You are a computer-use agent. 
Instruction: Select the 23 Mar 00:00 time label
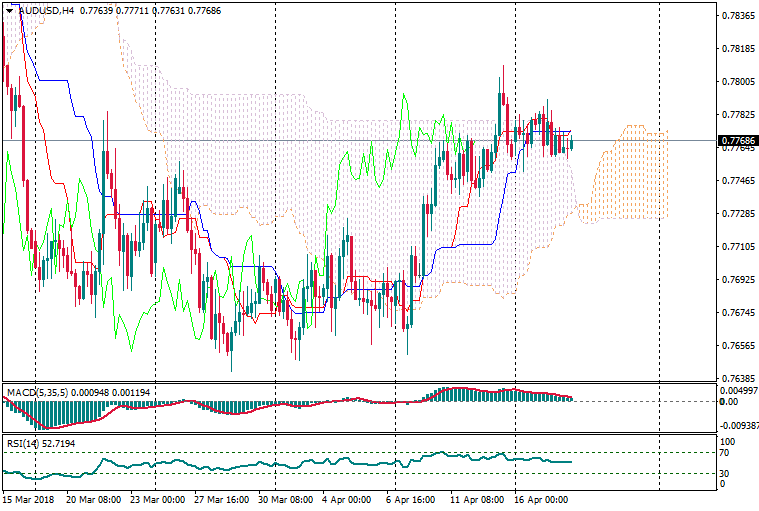pyautogui.click(x=157, y=498)
